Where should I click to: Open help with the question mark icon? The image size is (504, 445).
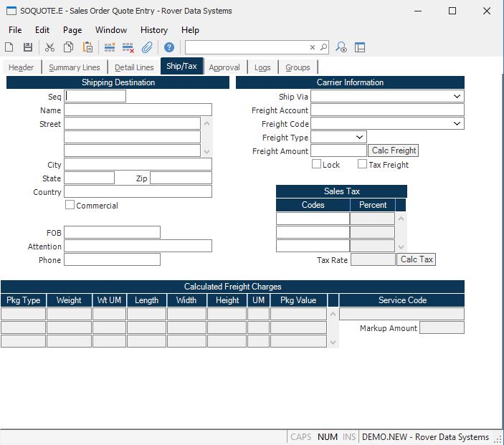(x=169, y=47)
